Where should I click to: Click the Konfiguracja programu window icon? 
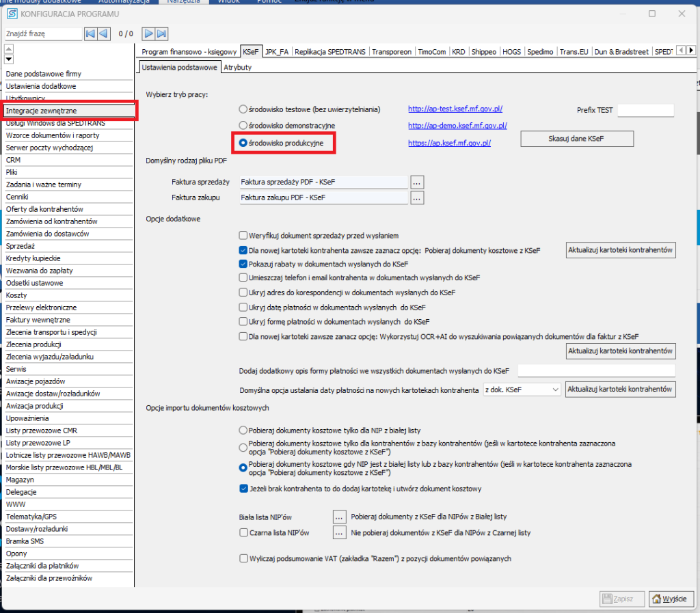[x=12, y=14]
